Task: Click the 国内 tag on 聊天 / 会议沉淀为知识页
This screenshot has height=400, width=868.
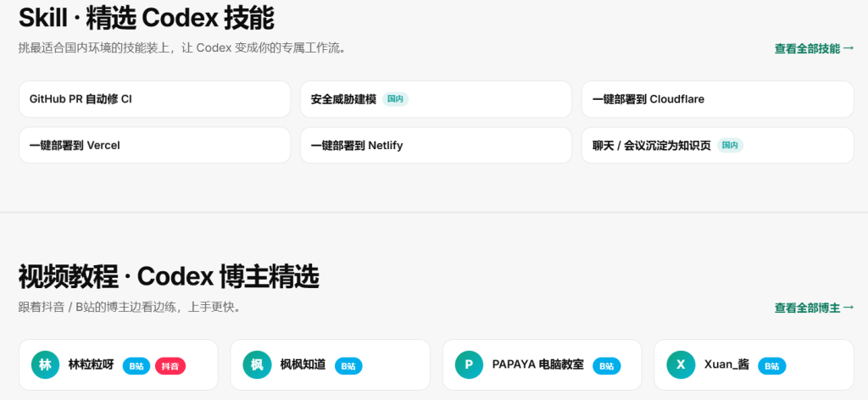Action: 730,146
